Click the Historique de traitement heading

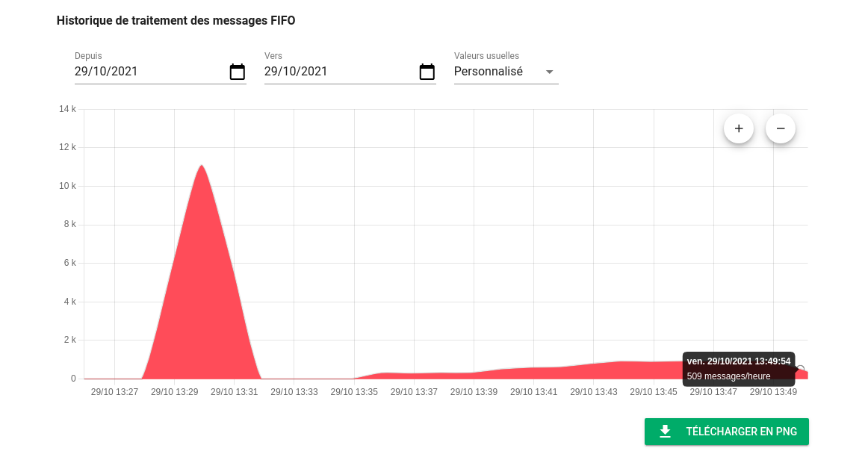click(176, 21)
